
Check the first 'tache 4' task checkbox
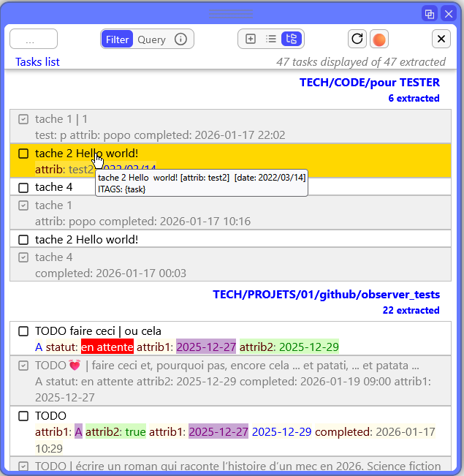pyautogui.click(x=23, y=187)
